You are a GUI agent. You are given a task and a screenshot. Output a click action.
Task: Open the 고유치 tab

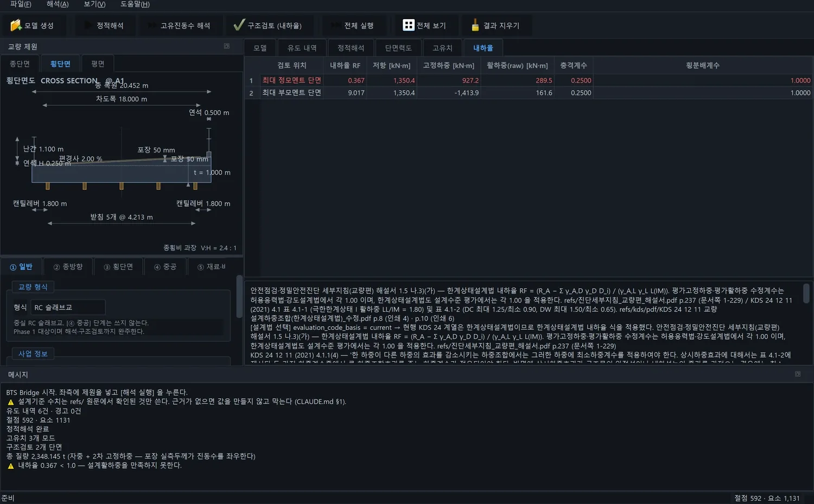point(442,48)
